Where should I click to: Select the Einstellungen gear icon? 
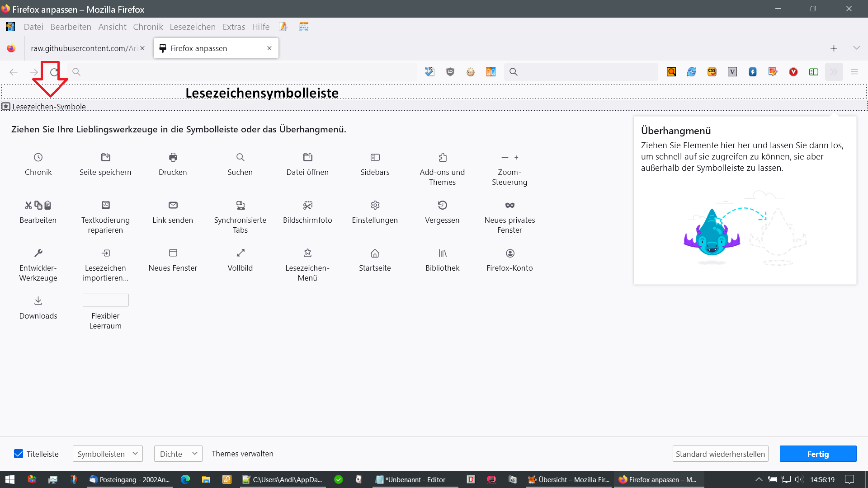[x=375, y=205]
